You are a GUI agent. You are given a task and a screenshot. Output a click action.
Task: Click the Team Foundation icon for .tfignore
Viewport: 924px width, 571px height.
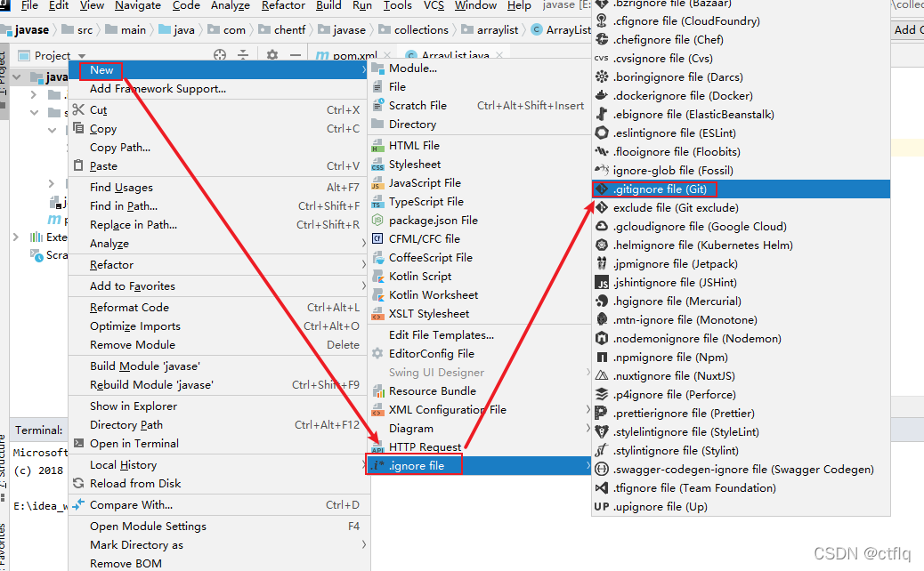[x=601, y=488]
